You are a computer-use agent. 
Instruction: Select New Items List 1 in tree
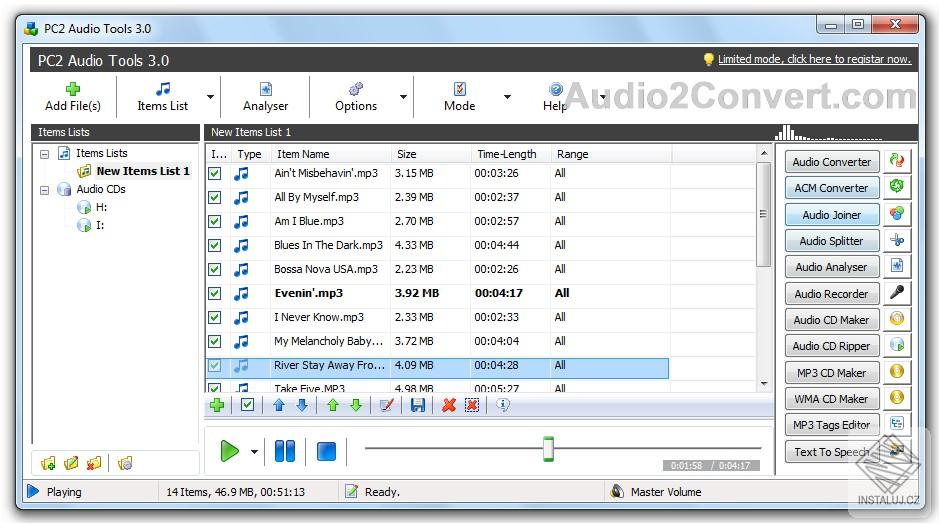143,171
